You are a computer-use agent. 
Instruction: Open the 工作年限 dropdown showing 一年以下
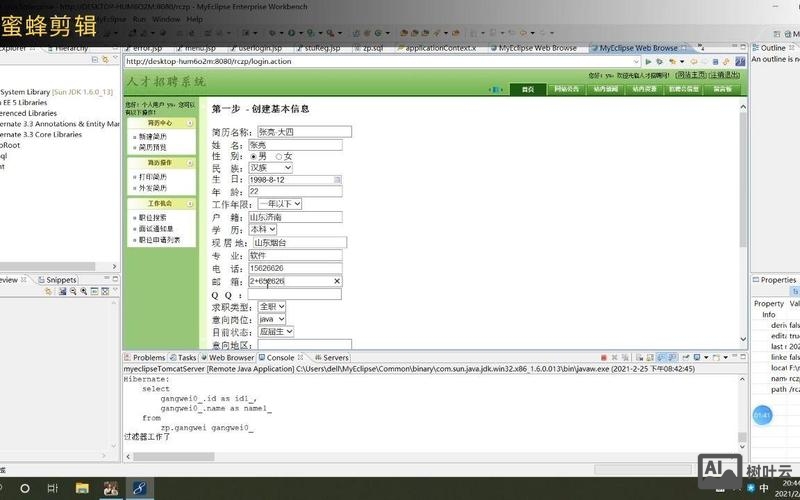tap(280, 204)
